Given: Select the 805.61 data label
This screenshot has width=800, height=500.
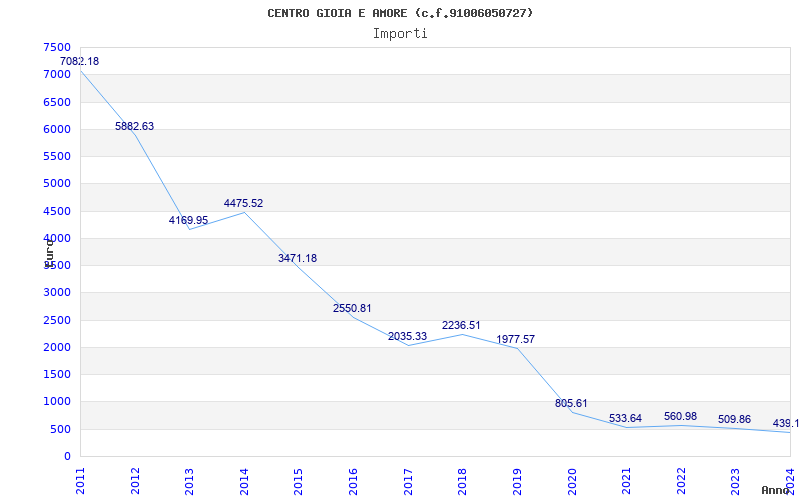Looking at the screenshot, I should [x=571, y=403].
